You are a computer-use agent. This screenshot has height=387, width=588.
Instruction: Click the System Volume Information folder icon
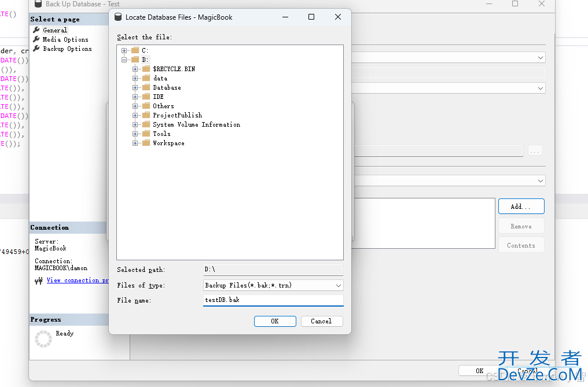pos(146,124)
